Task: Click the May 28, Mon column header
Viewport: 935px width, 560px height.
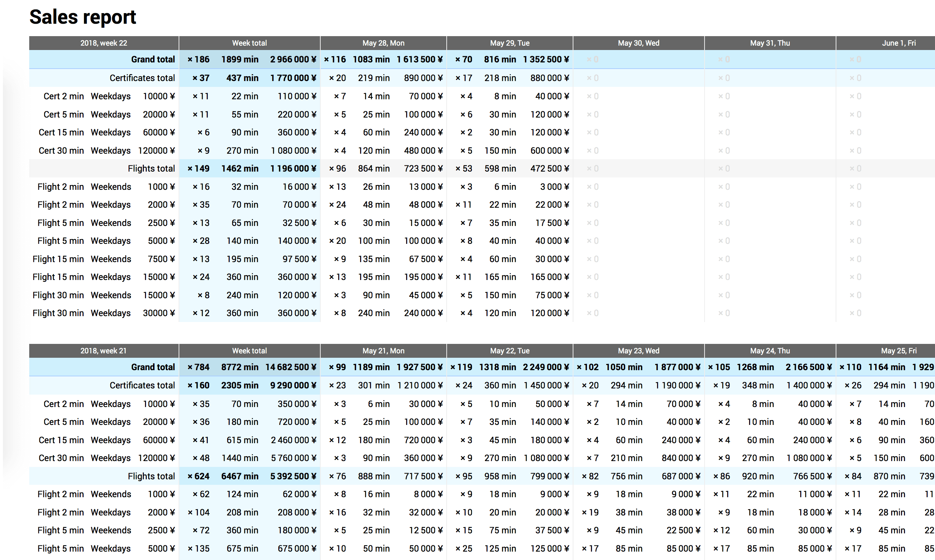Action: (383, 43)
